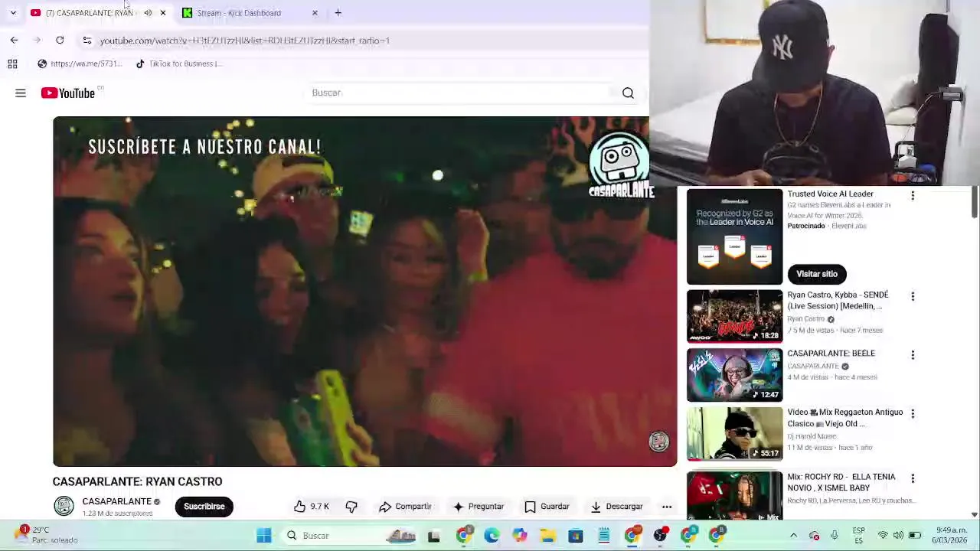Image resolution: width=980 pixels, height=551 pixels.
Task: Open the wa.me bookmark
Action: point(80,64)
